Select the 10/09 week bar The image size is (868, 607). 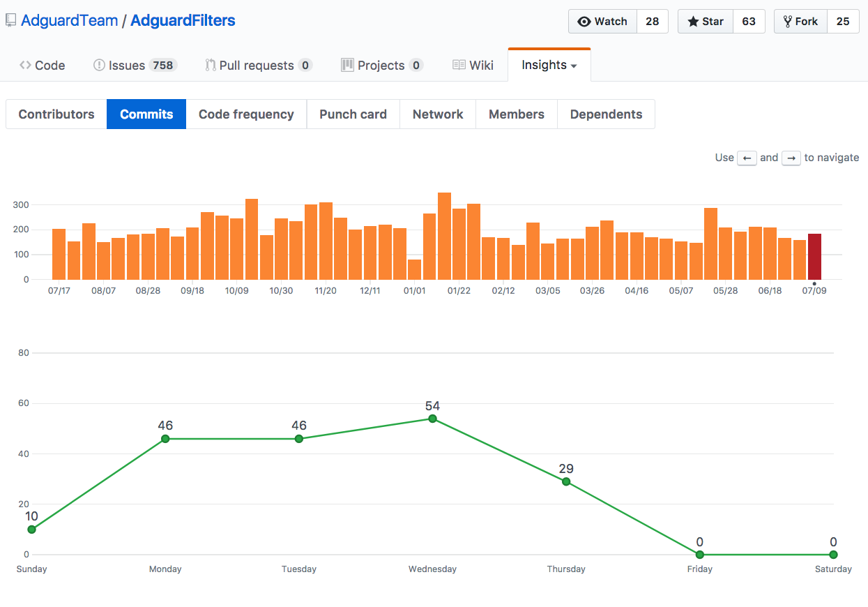pos(236,249)
